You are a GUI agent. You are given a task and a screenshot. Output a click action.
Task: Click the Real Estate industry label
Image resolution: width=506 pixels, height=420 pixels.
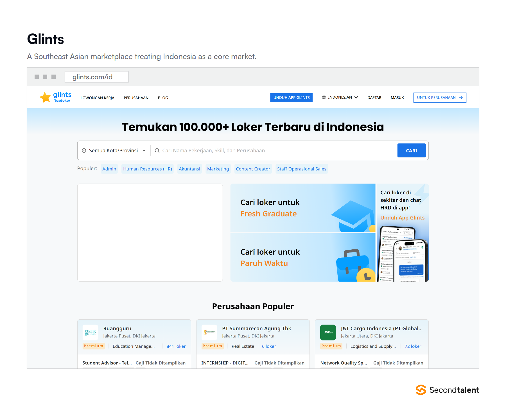[x=243, y=346]
